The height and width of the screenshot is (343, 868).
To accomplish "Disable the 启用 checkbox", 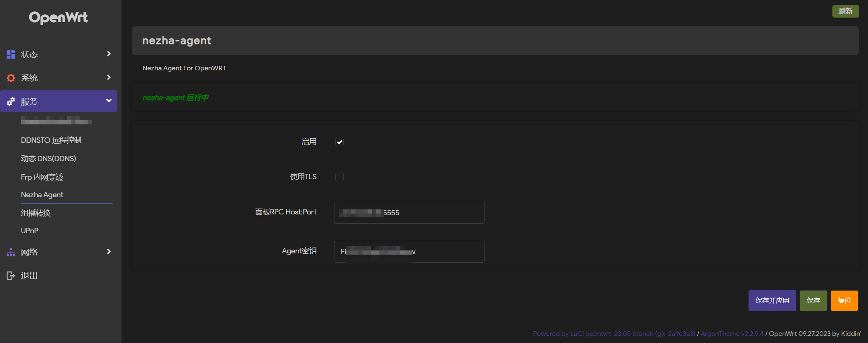I will click(339, 142).
